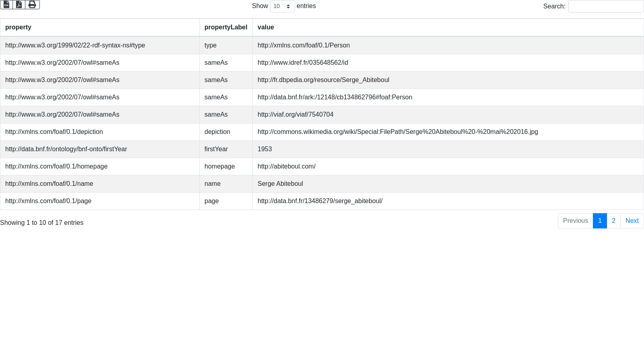Viewport: 644px width, 362px height.
Task: Sort by the value column header
Action: (266, 27)
